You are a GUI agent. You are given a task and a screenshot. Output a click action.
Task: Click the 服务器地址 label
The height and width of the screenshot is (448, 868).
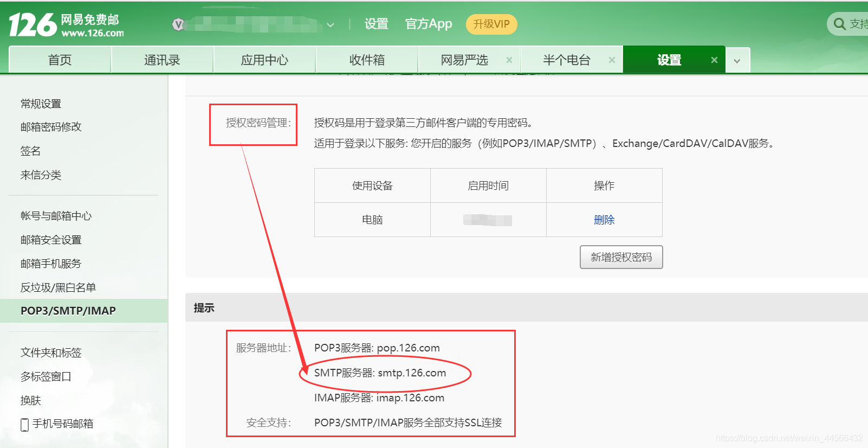263,348
